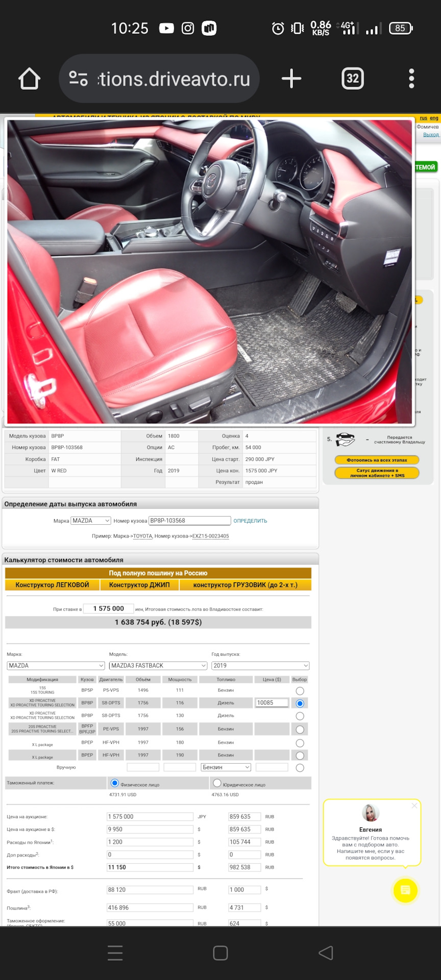Tap Android home navigation button
441x980 pixels.
[x=220, y=953]
